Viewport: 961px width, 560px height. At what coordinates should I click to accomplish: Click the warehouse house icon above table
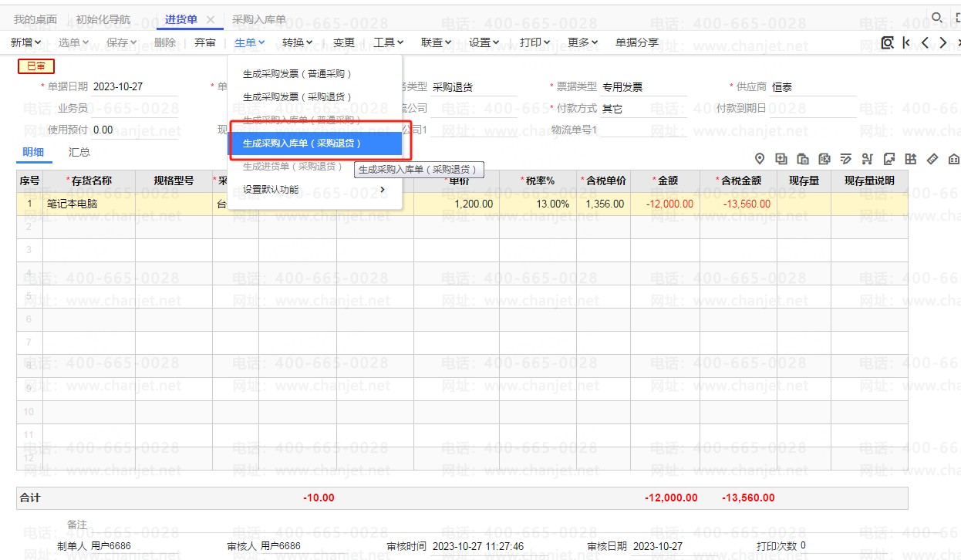point(954,159)
